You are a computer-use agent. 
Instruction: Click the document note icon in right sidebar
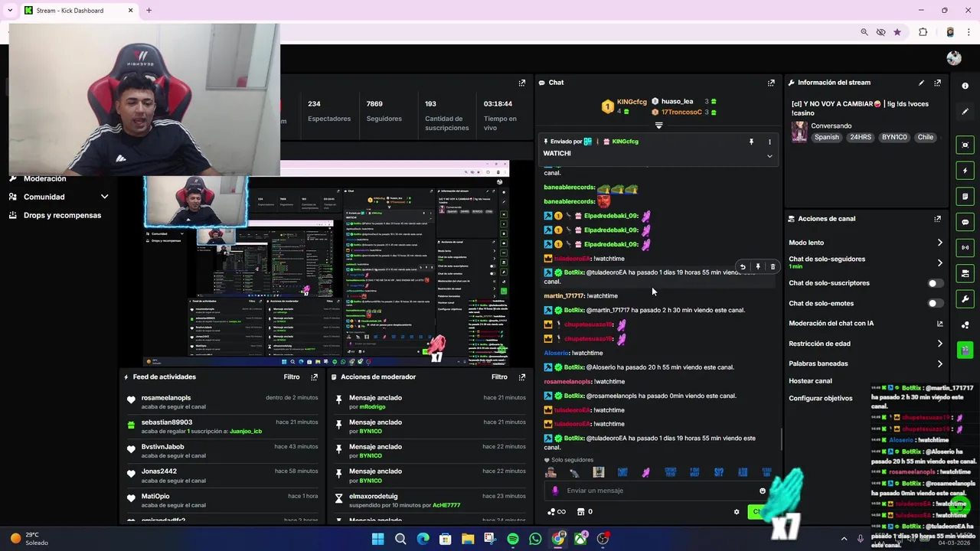tap(965, 197)
